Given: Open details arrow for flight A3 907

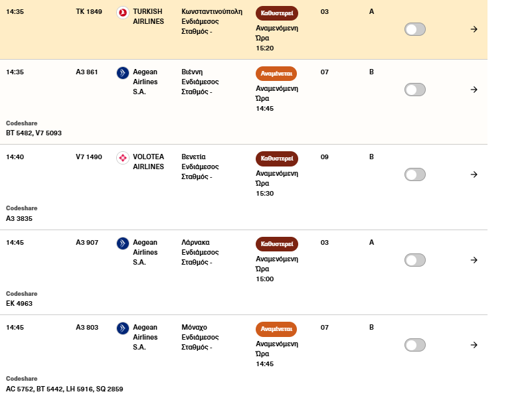Looking at the screenshot, I should pos(474,260).
